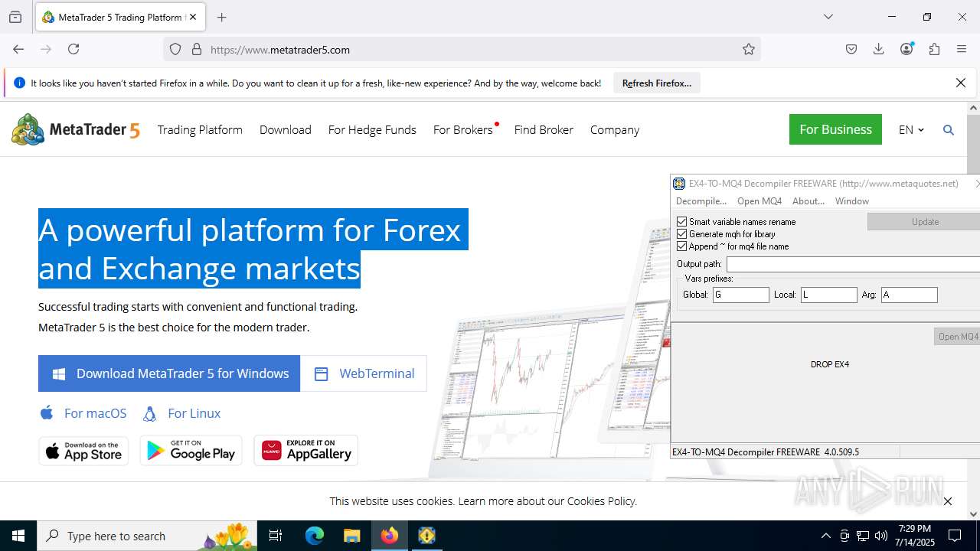
Task: Open the Download page link
Action: pyautogui.click(x=286, y=129)
